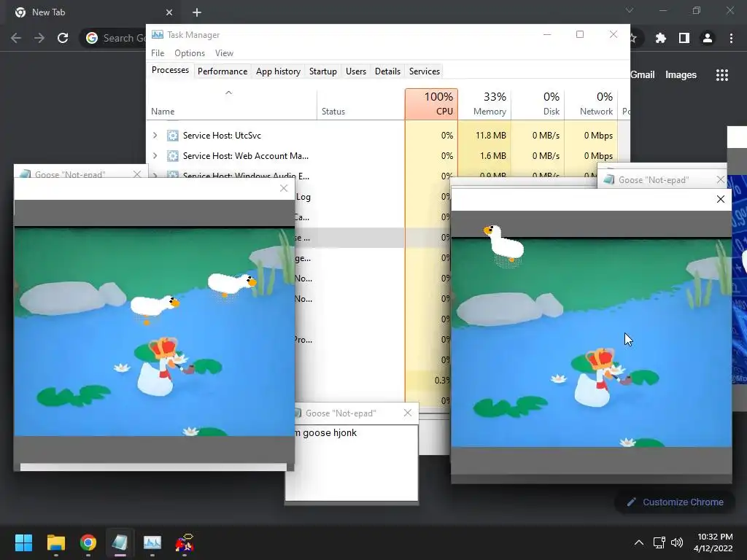Go back in Chrome
Viewport: 747px width, 560px height.
pyautogui.click(x=16, y=38)
